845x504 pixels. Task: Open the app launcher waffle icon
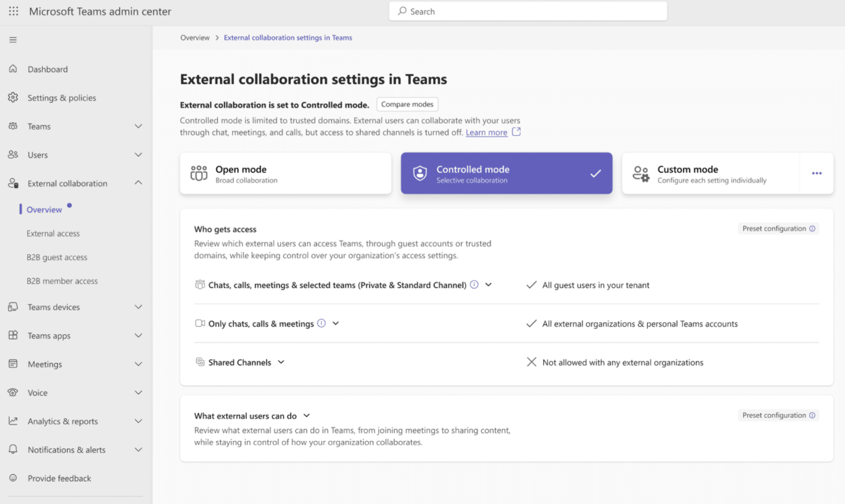click(14, 12)
